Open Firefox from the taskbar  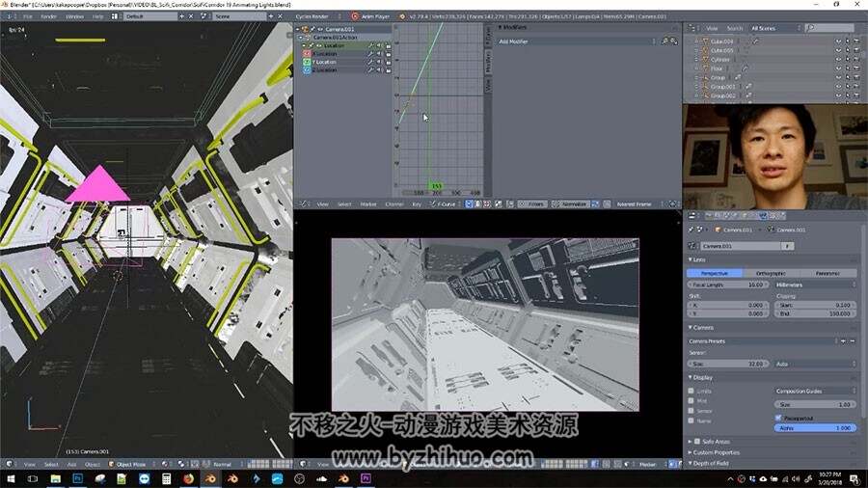[x=188, y=478]
